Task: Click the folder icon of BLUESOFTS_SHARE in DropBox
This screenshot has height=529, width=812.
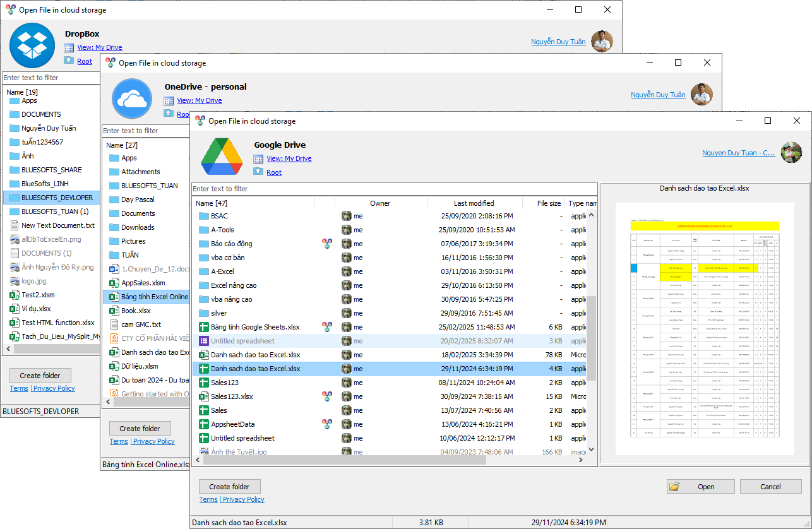Action: click(x=15, y=170)
